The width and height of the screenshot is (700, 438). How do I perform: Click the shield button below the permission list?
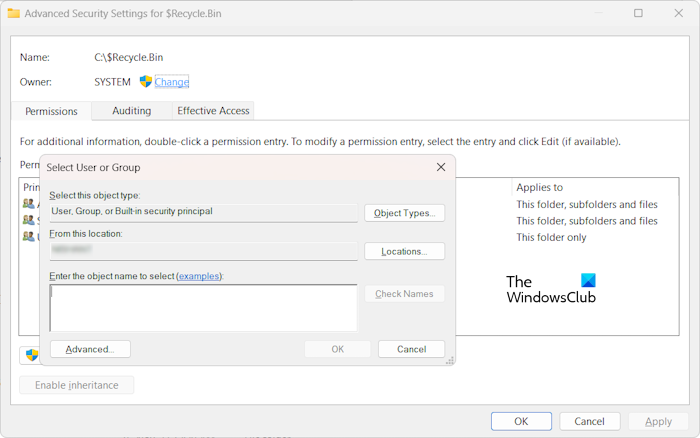click(30, 355)
